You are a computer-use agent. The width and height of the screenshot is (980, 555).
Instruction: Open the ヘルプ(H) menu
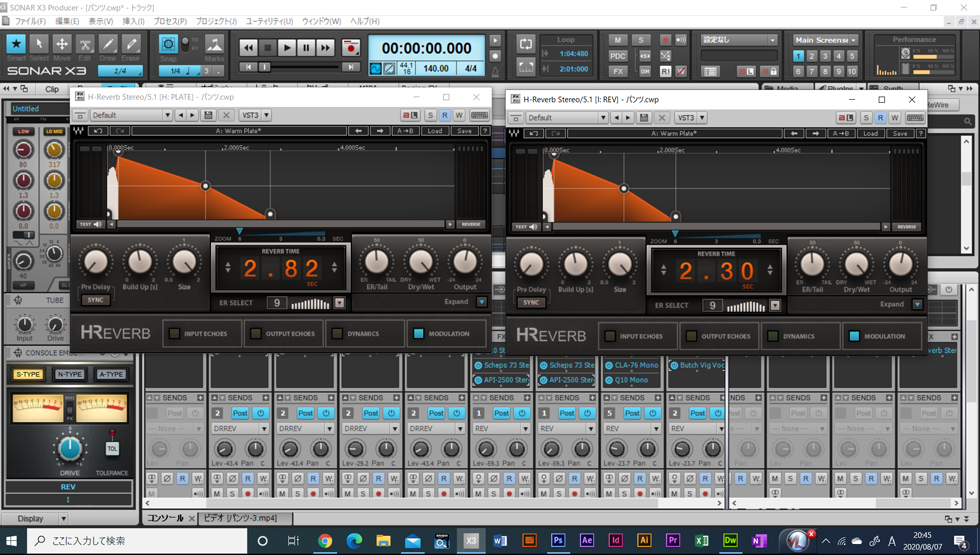(364, 21)
